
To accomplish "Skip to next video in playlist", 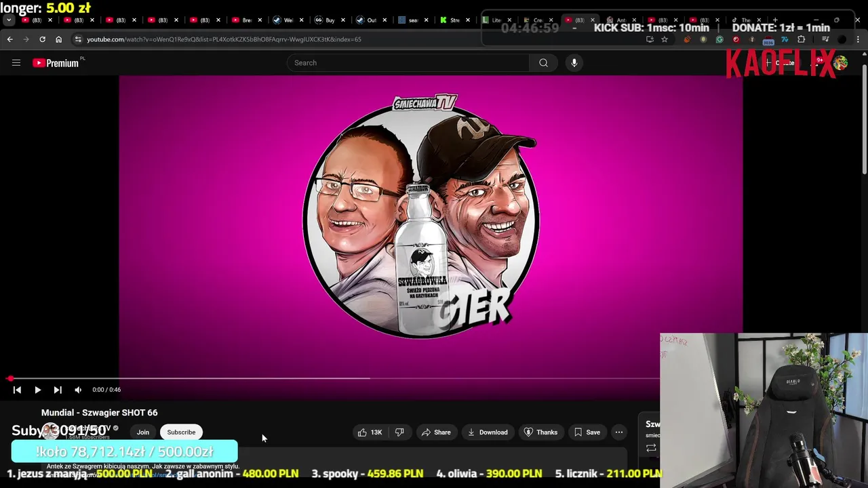I will (58, 390).
